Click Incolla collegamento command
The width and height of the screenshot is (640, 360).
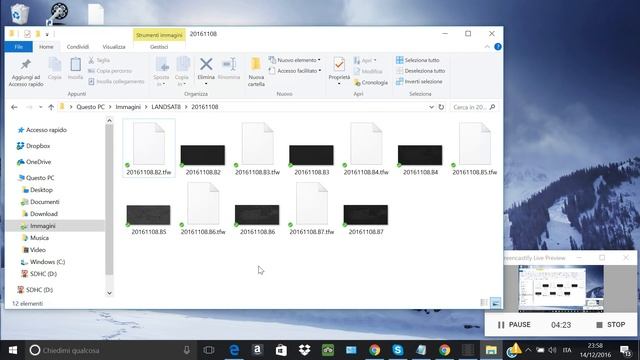[x=116, y=81]
